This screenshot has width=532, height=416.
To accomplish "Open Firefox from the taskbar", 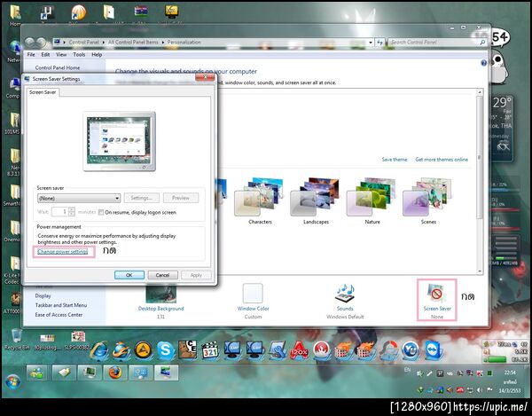I will click(x=115, y=373).
